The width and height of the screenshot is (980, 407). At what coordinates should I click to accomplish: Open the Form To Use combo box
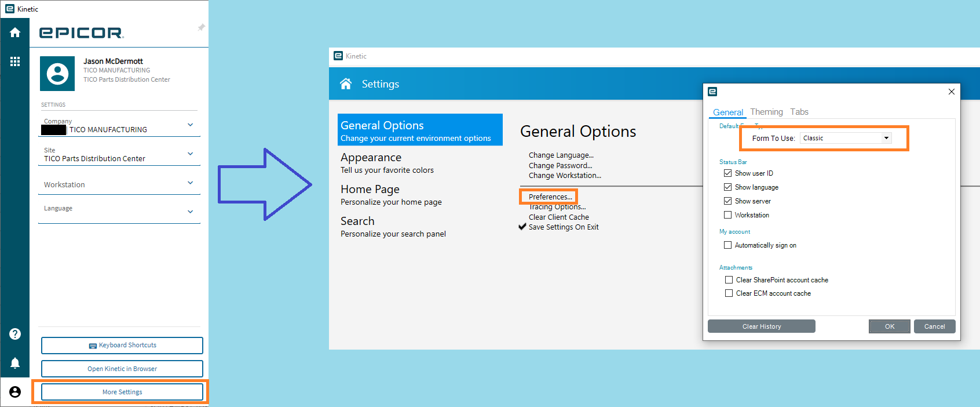click(846, 138)
